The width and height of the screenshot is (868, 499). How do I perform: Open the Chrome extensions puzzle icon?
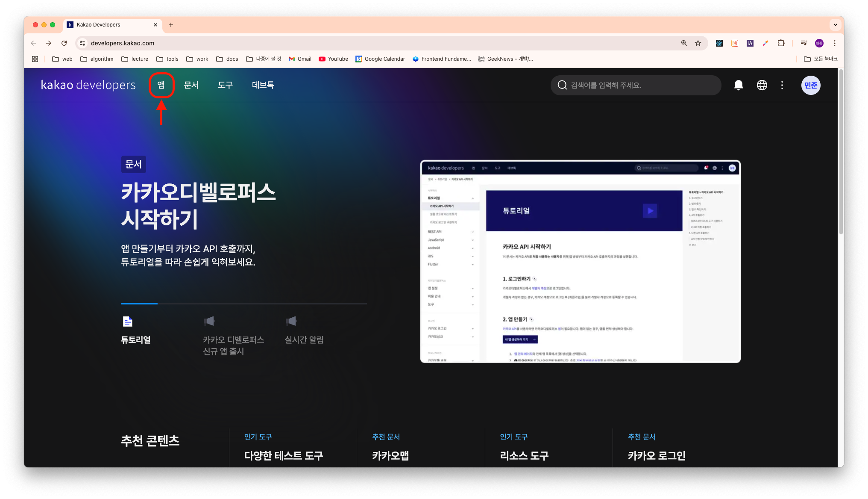(781, 43)
